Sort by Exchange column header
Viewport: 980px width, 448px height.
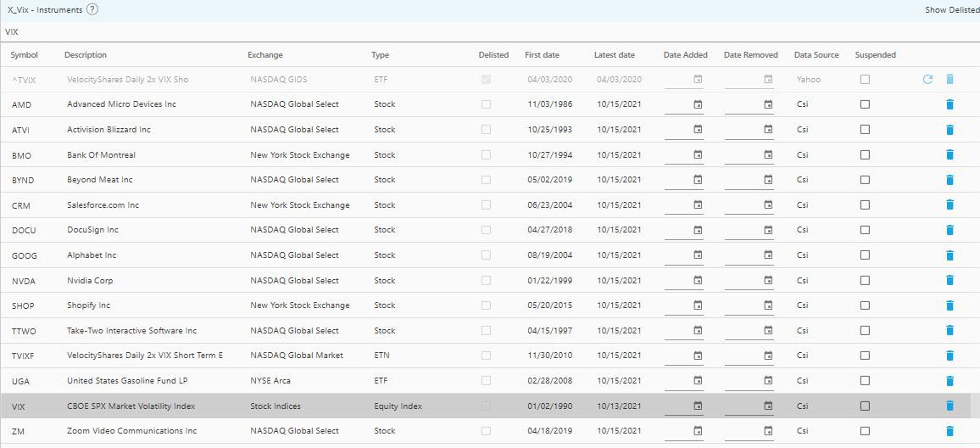click(265, 55)
